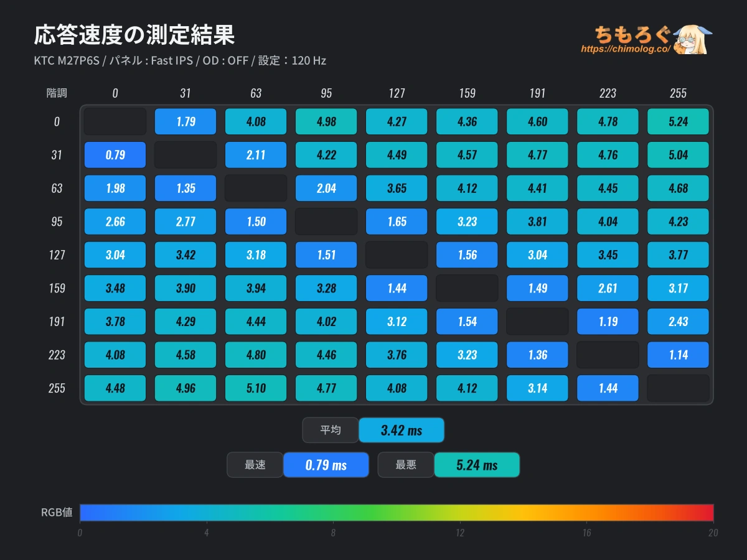Click the 応答速度の測定結果 title
Viewport: 747px width, 560px height.
click(134, 34)
